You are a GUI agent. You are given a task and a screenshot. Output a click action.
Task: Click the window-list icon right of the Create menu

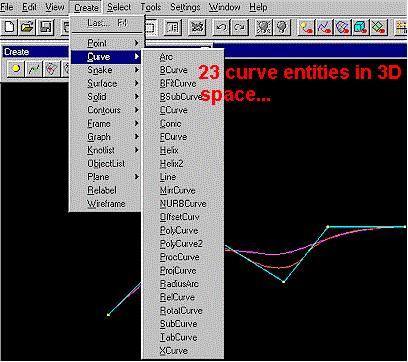[173, 27]
